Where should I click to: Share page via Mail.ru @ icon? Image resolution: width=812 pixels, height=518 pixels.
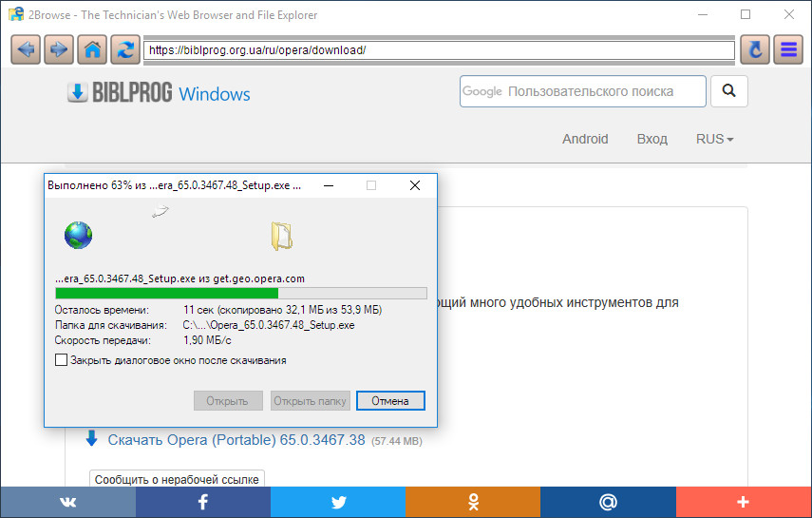click(609, 502)
